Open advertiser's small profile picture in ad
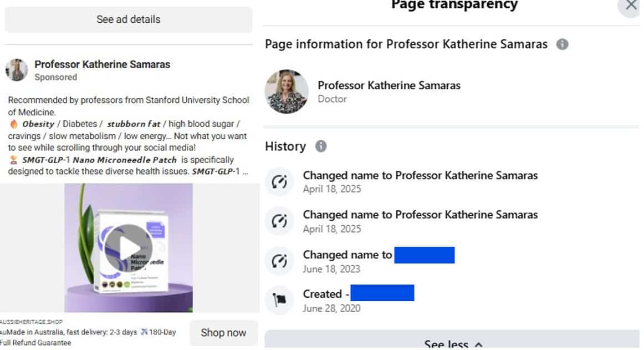This screenshot has height=350, width=644. click(17, 70)
